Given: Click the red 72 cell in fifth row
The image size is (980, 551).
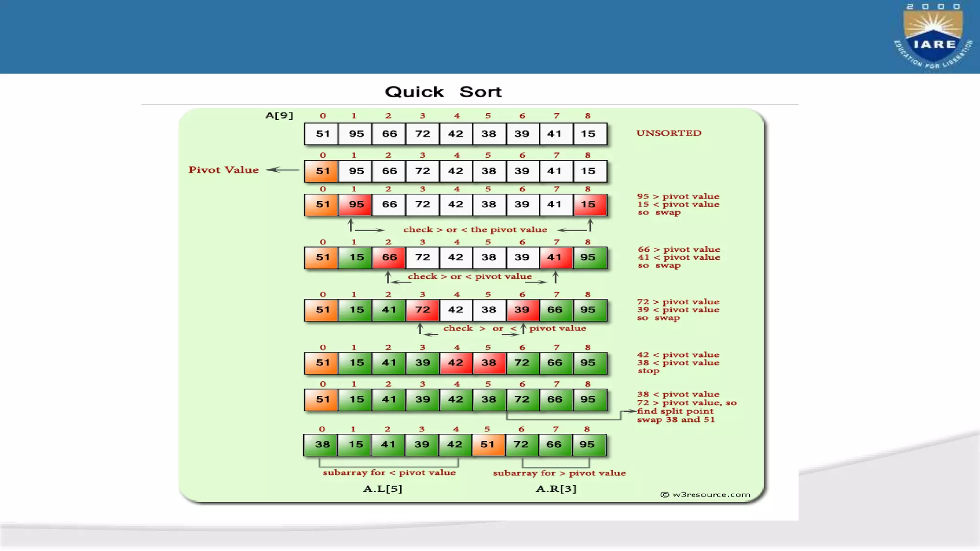Looking at the screenshot, I should click(x=422, y=310).
